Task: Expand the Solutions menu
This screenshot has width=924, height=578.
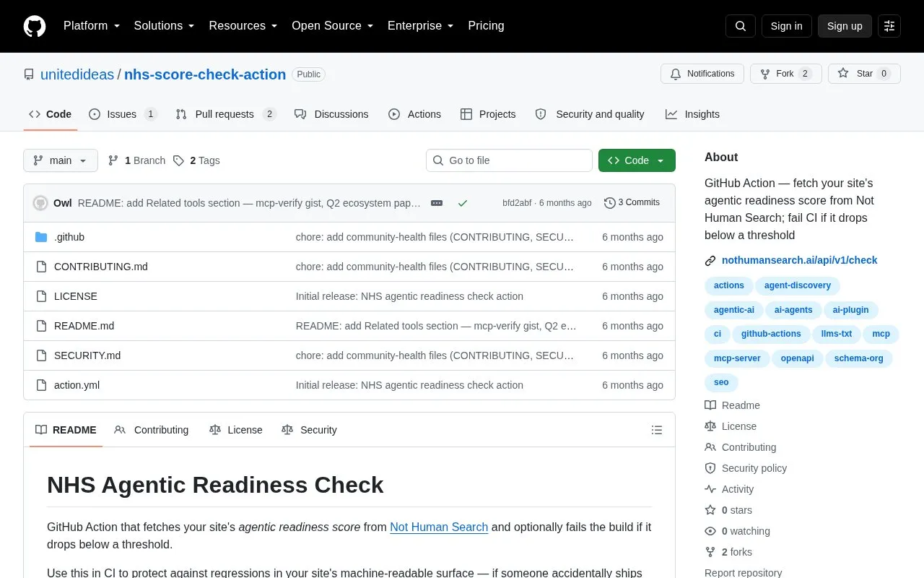Action: point(164,26)
